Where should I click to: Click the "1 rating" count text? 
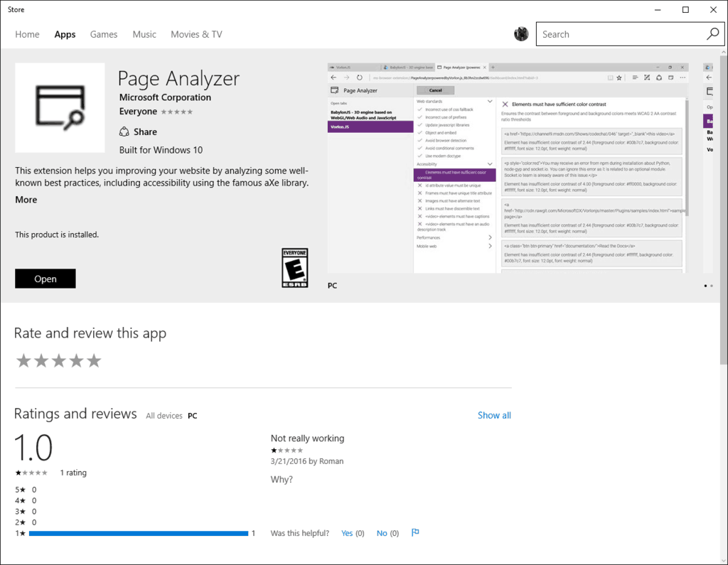[73, 473]
